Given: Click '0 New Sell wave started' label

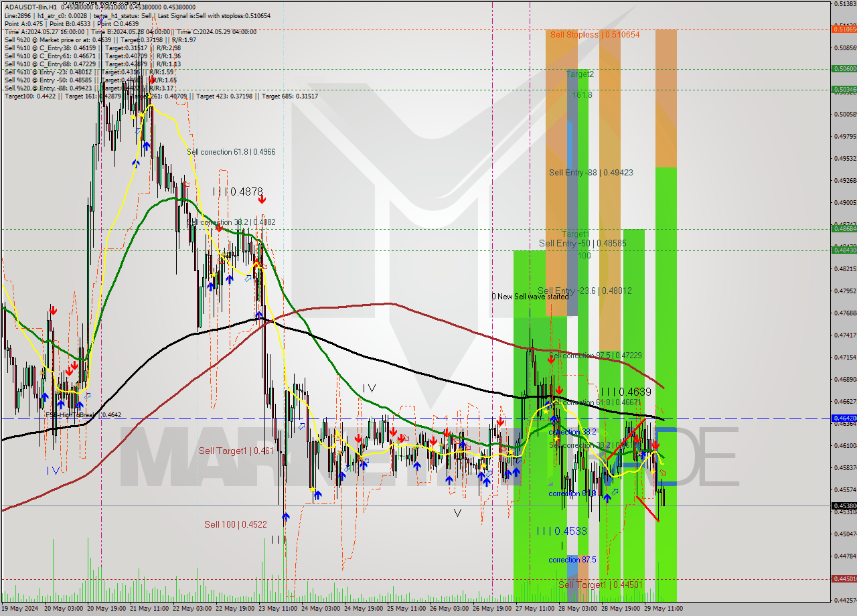Looking at the screenshot, I should point(530,296).
